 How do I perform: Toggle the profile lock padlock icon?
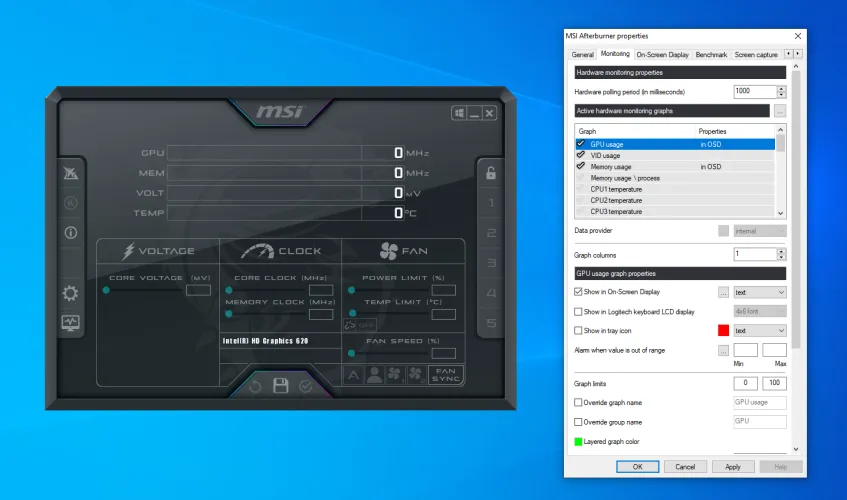[x=490, y=173]
